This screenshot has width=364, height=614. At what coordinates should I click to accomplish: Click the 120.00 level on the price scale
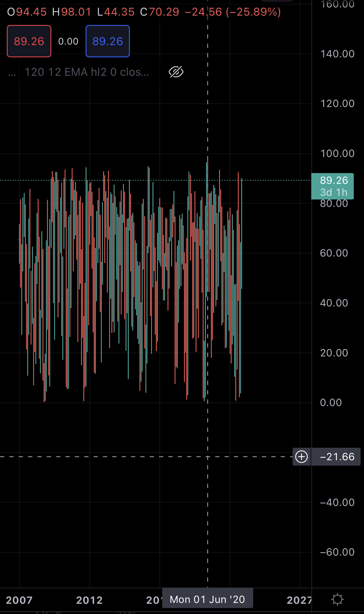pos(337,104)
